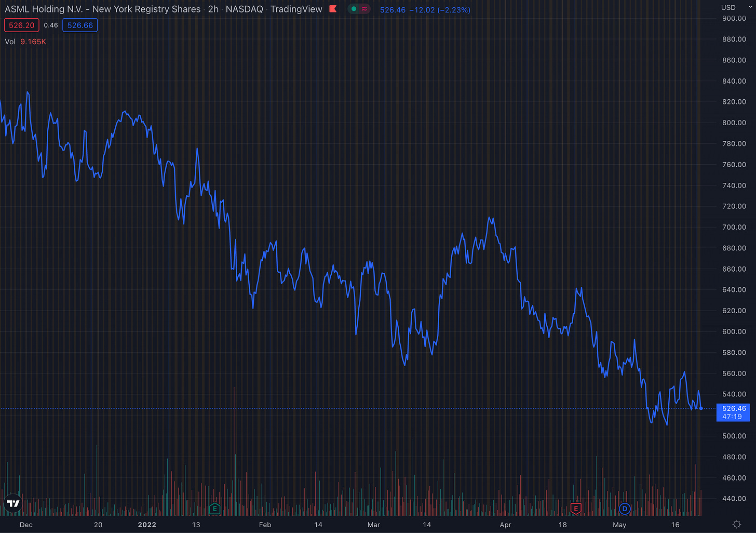The height and width of the screenshot is (533, 756).
Task: Click the NASDAQ exchange label
Action: coord(245,9)
